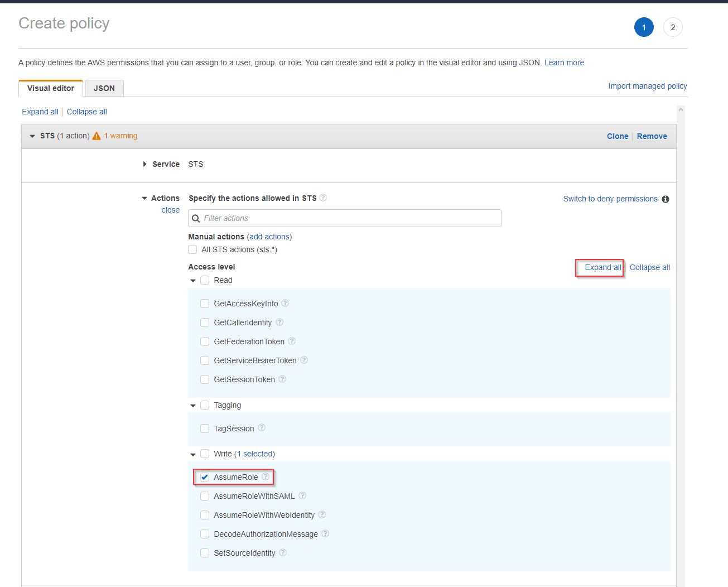Switch to the JSON tab
Viewport: 728px width, 587px height.
tap(104, 88)
